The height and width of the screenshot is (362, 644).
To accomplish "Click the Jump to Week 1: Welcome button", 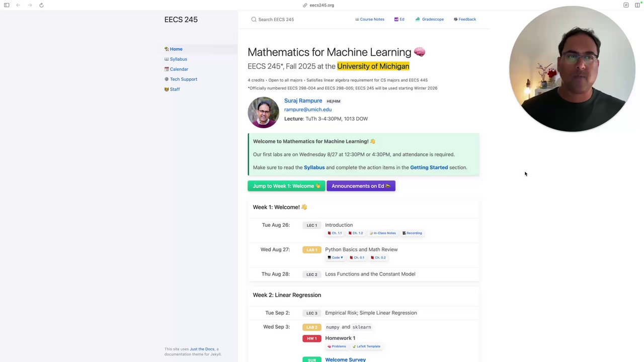I will pos(286,186).
